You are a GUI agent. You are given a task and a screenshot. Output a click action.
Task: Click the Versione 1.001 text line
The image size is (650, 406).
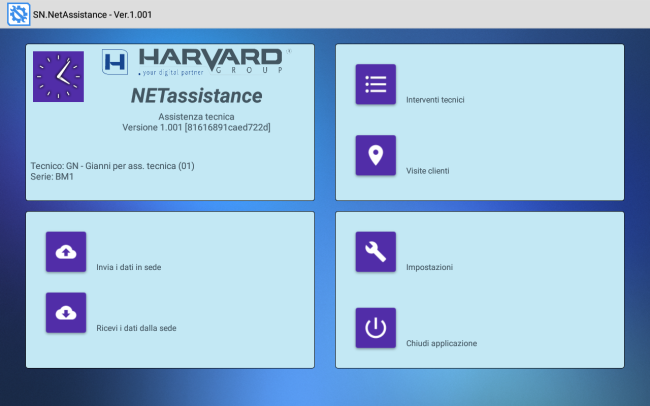pyautogui.click(x=196, y=127)
